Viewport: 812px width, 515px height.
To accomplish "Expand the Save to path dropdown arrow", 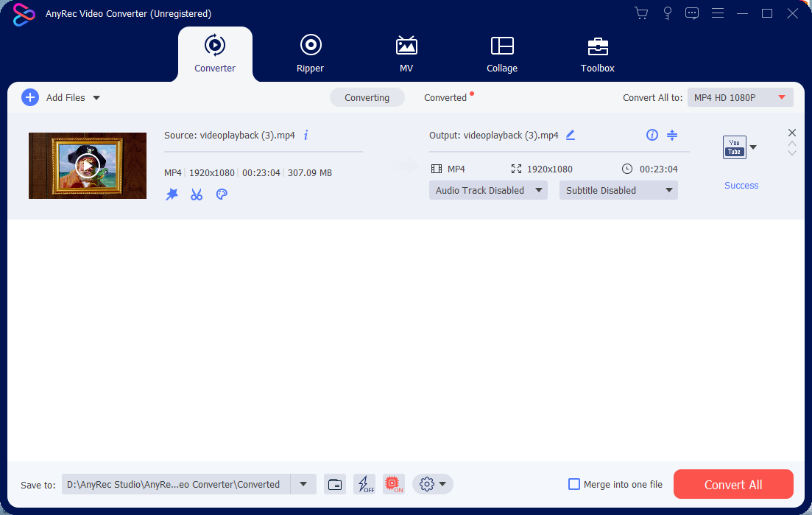I will point(303,485).
